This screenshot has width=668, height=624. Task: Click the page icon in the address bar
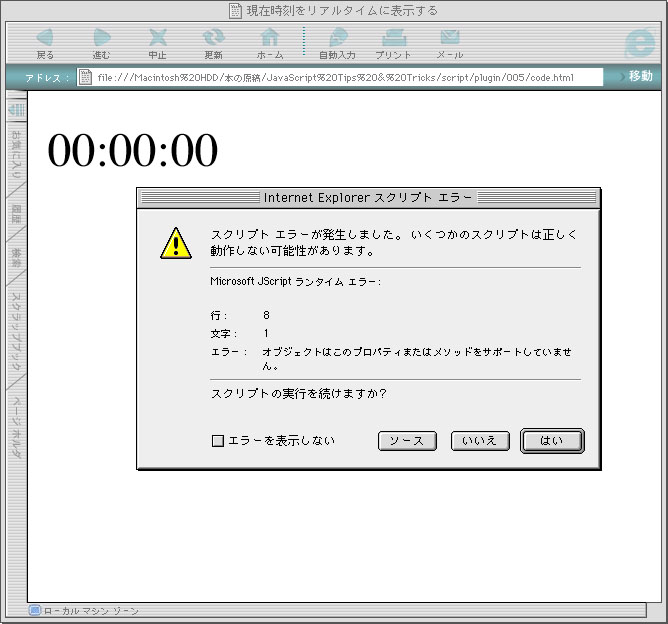85,77
